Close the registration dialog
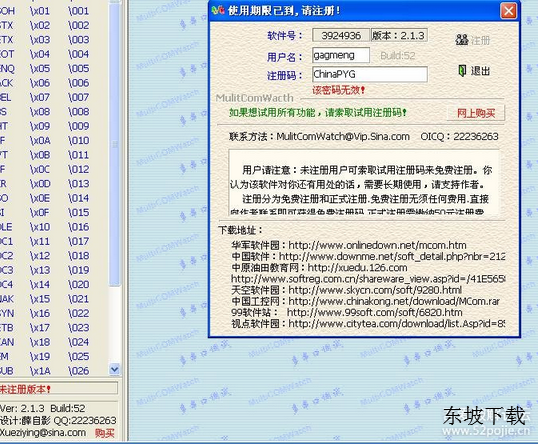The width and height of the screenshot is (538, 445). coord(508,11)
